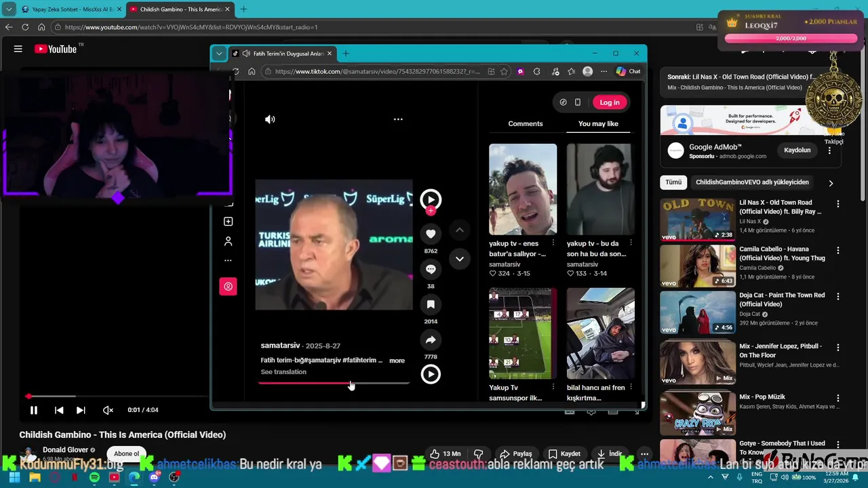Click the TikTok Log in button

(610, 102)
